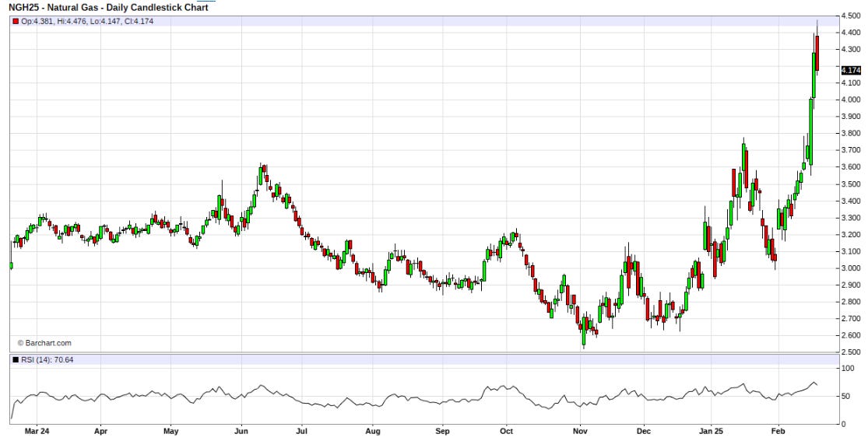Click the 2.700 price axis label
The width and height of the screenshot is (868, 441).
[850, 319]
